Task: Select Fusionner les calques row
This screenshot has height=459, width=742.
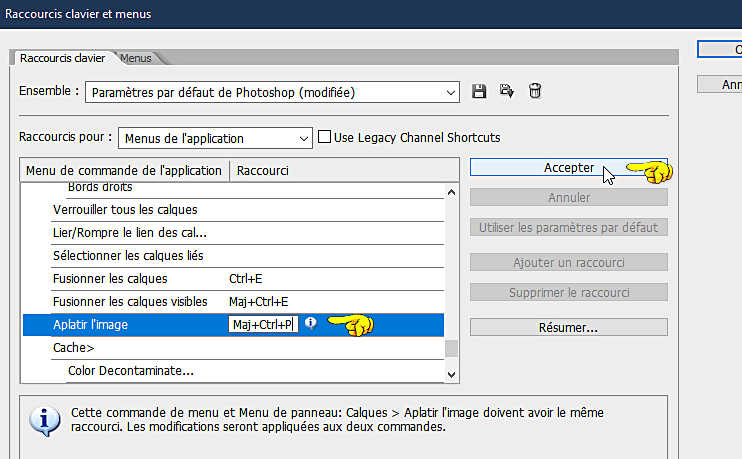Action: click(x=247, y=279)
